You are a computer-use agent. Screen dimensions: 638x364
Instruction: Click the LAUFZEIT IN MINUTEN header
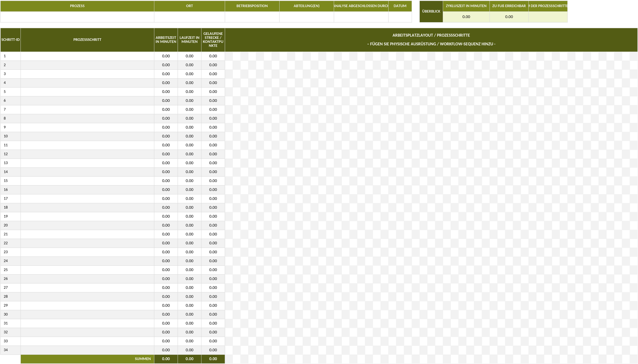tap(189, 40)
